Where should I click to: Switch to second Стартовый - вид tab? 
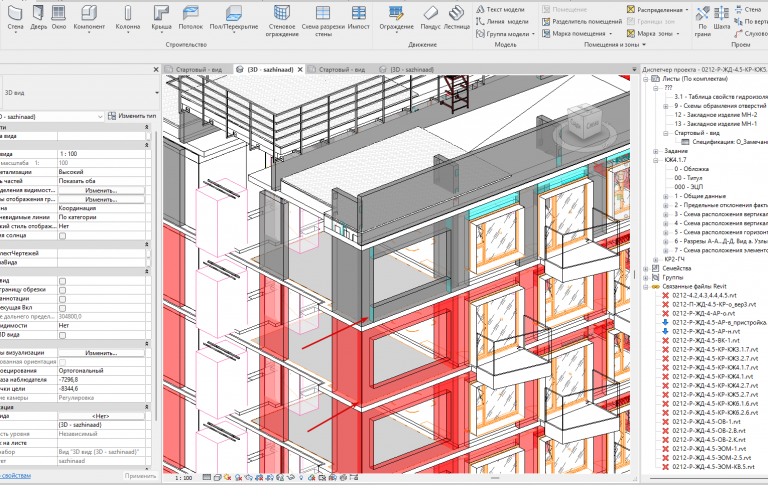[338, 70]
